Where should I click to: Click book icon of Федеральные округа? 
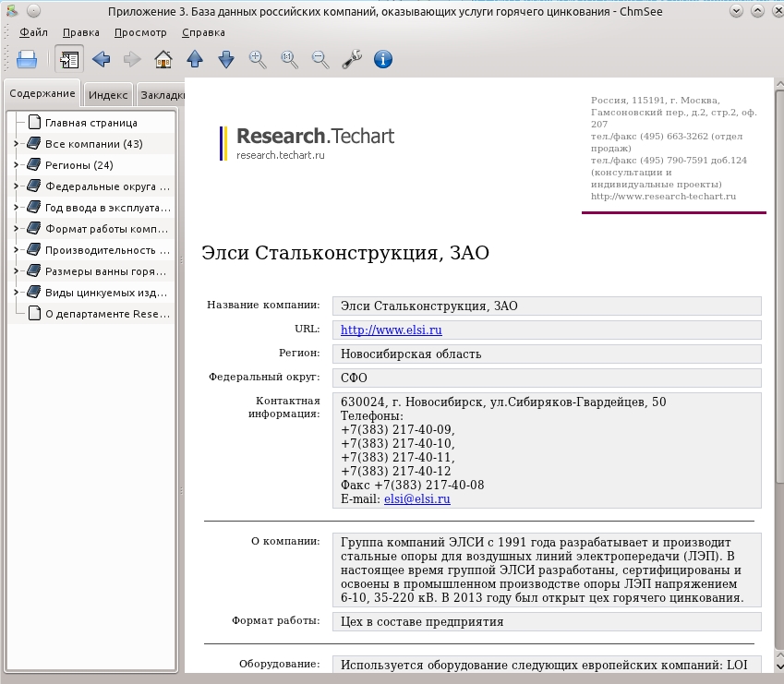(x=33, y=186)
